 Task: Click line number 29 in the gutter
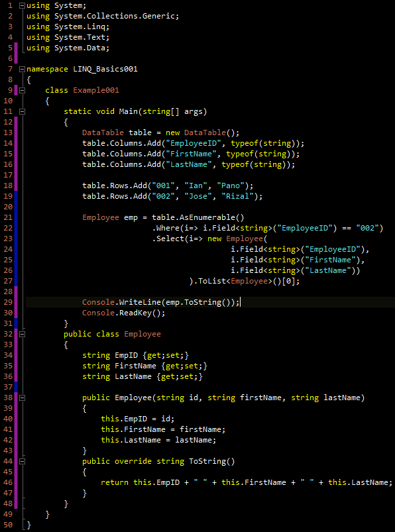tap(8, 302)
